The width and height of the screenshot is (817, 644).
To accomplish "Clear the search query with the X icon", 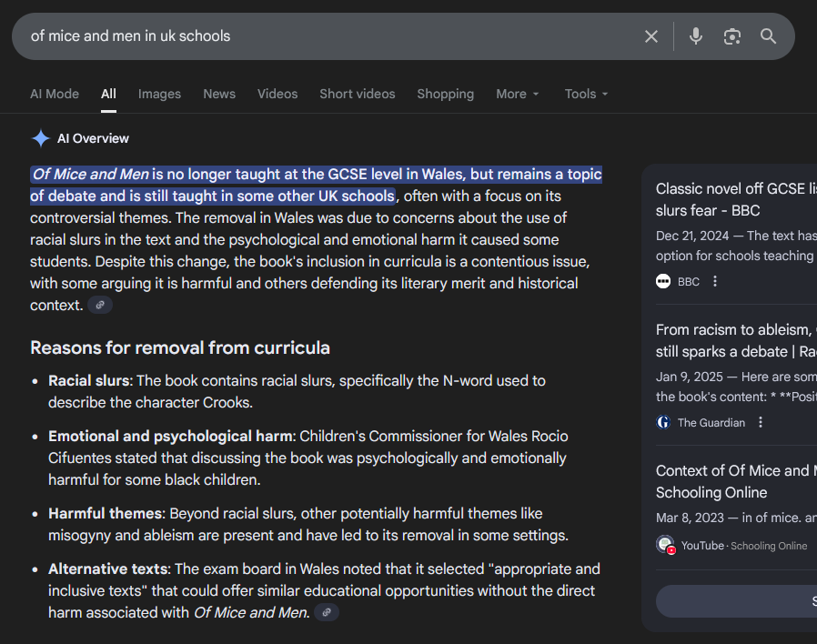I will click(651, 36).
